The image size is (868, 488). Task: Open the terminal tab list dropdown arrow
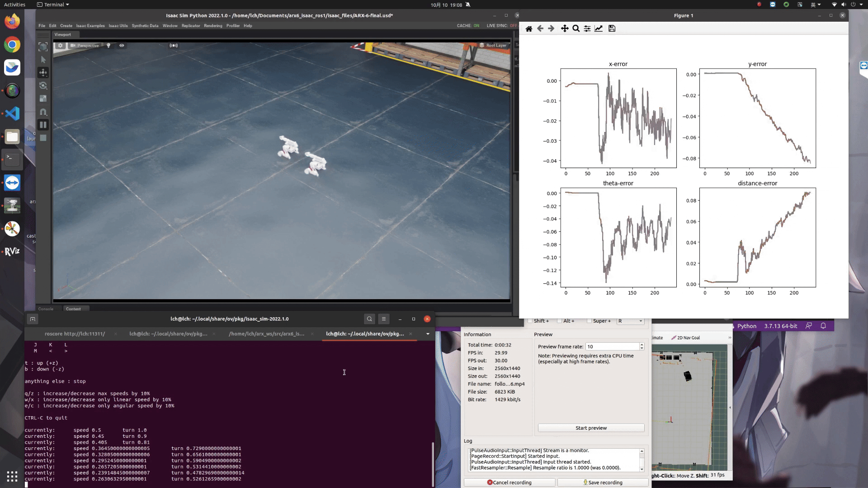428,334
